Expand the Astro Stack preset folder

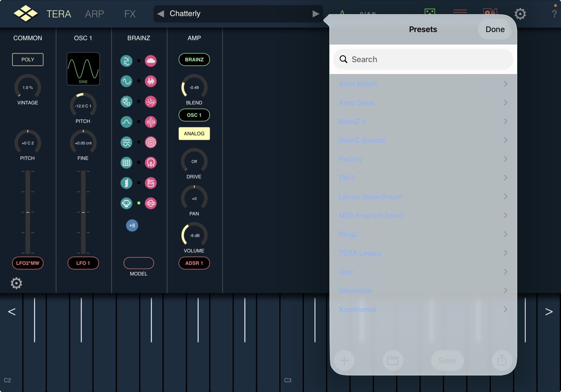pyautogui.click(x=423, y=103)
